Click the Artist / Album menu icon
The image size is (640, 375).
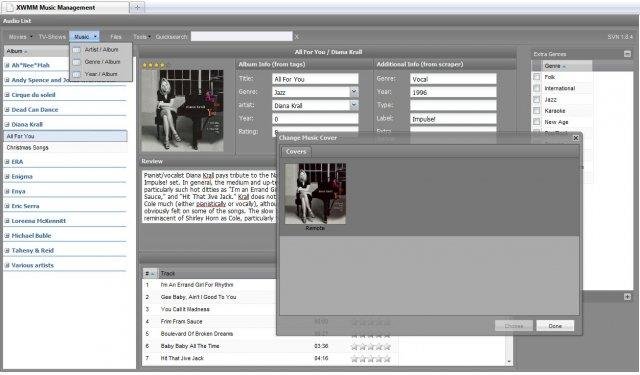(x=76, y=50)
